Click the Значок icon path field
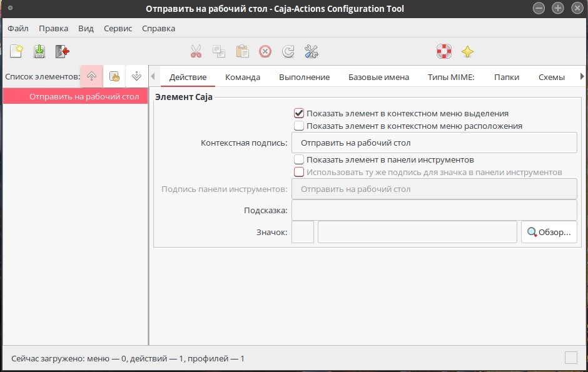This screenshot has width=588, height=372. coord(417,232)
